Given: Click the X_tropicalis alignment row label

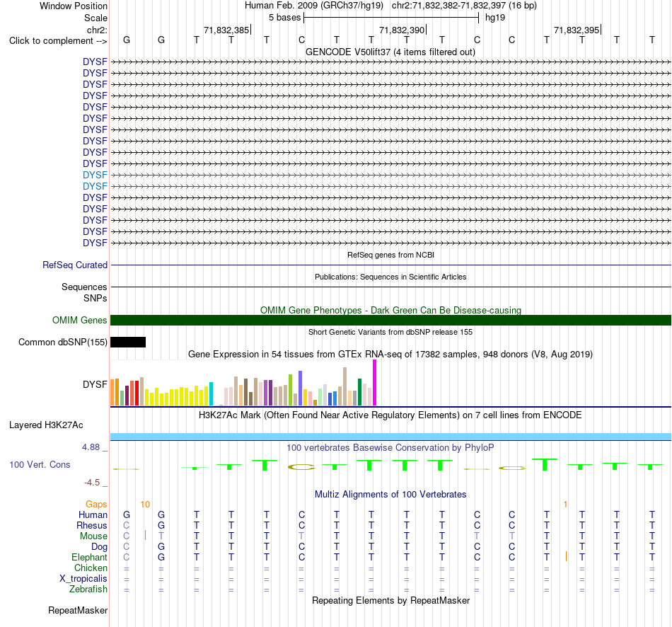Looking at the screenshot, I should (x=83, y=579).
